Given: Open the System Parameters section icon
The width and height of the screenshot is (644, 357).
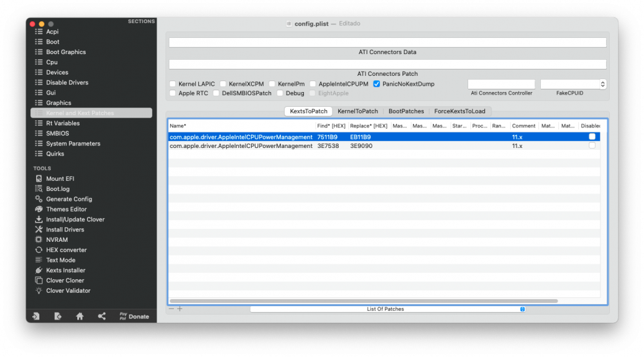Looking at the screenshot, I should coord(39,143).
